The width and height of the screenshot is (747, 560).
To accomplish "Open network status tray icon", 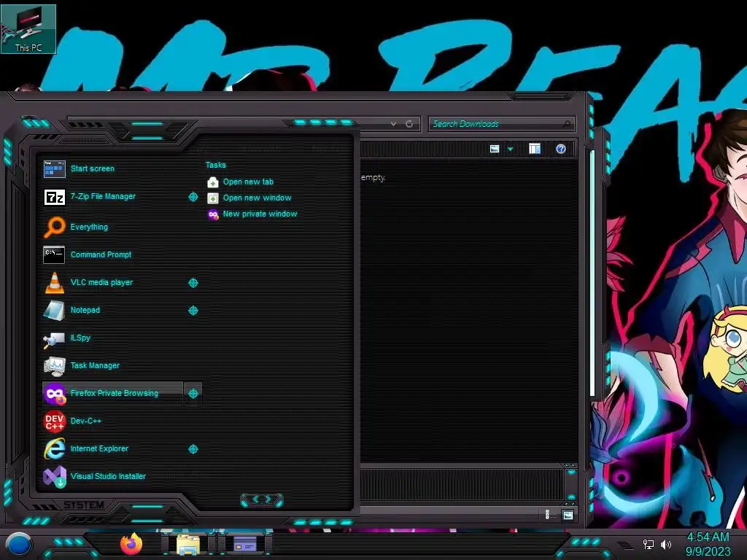I will pyautogui.click(x=648, y=544).
